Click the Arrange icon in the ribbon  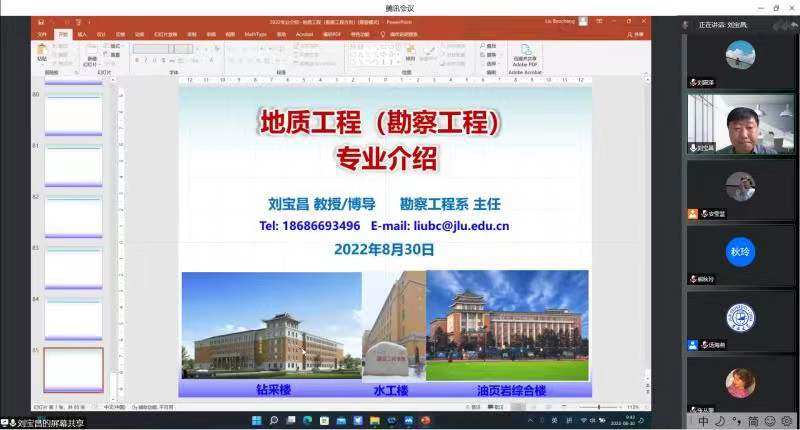(x=411, y=53)
